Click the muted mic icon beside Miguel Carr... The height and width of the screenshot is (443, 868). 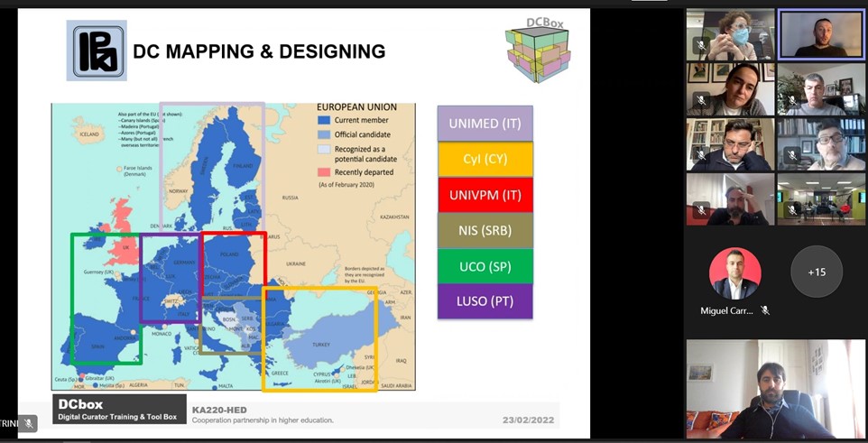click(x=765, y=310)
